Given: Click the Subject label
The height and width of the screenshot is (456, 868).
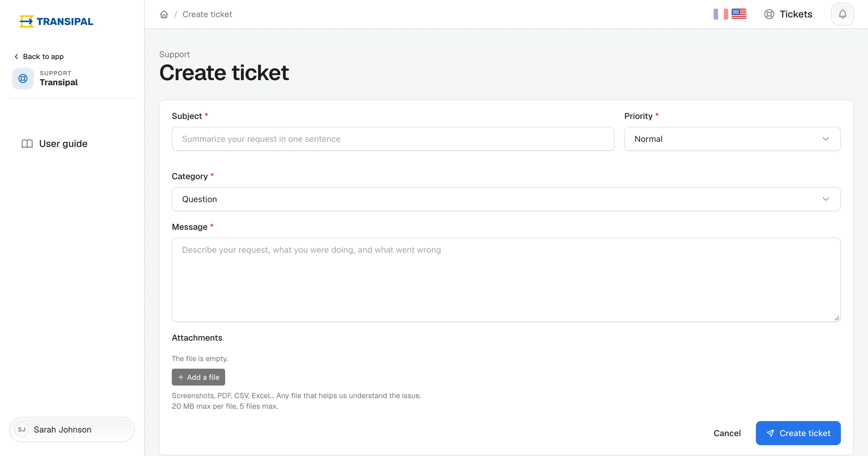Looking at the screenshot, I should click(x=187, y=116).
